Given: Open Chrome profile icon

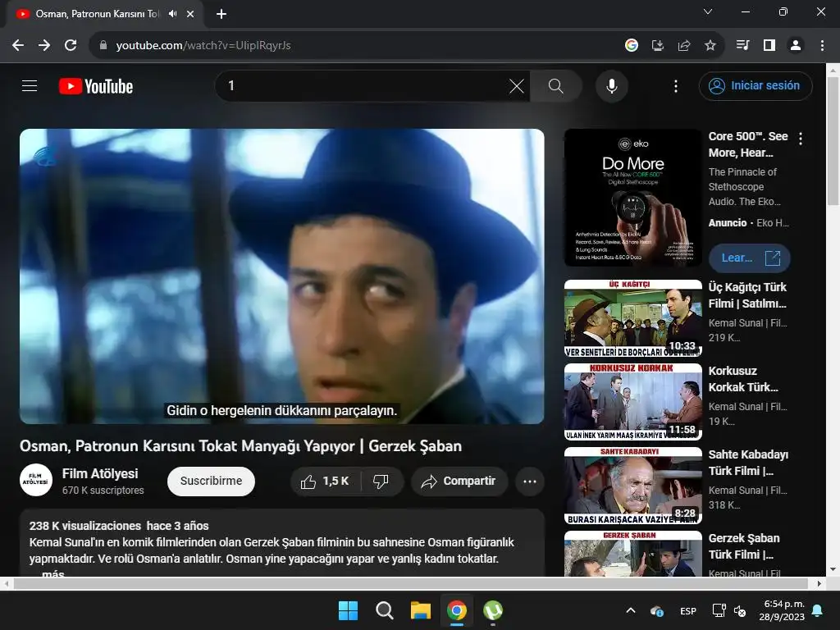Looking at the screenshot, I should 796,46.
